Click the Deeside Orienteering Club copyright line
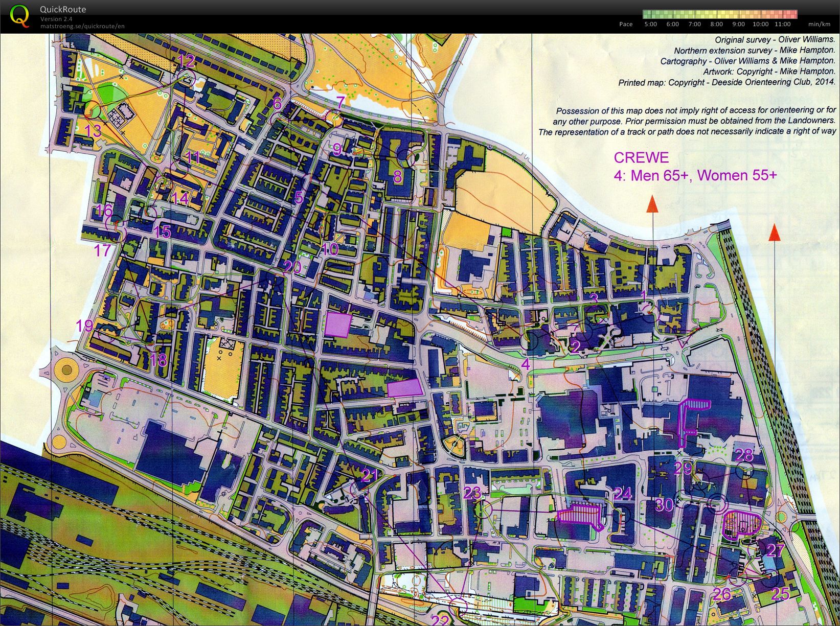840x626 pixels. pyautogui.click(x=727, y=82)
